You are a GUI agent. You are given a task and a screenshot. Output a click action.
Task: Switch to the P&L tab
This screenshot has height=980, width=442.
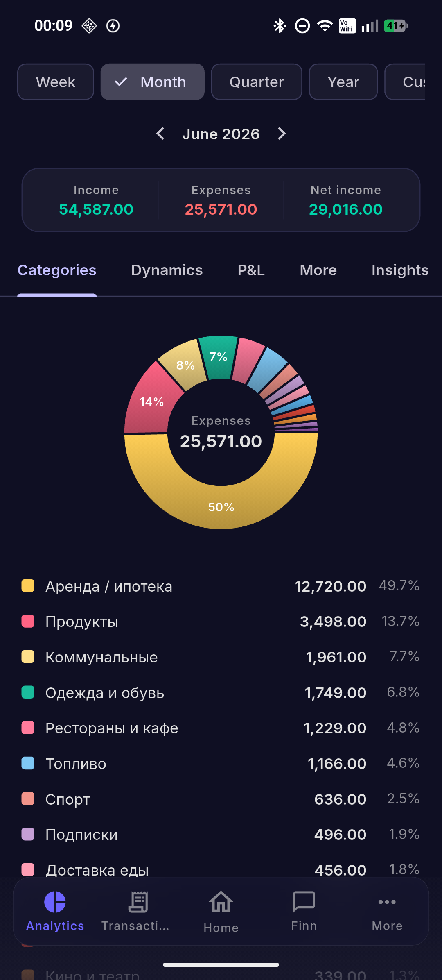(251, 270)
